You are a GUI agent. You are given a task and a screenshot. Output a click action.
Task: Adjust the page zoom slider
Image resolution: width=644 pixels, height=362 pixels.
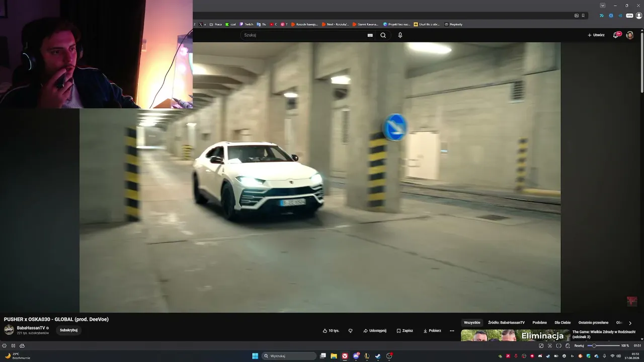(x=603, y=346)
